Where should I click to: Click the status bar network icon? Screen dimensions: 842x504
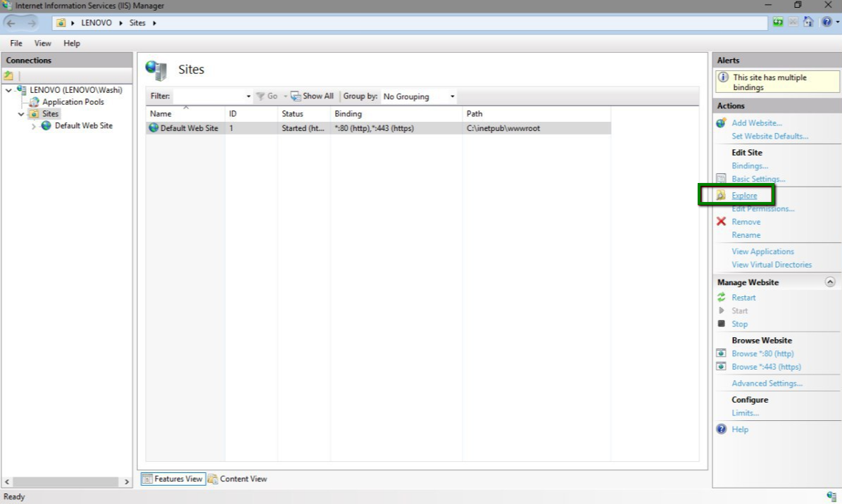831,496
